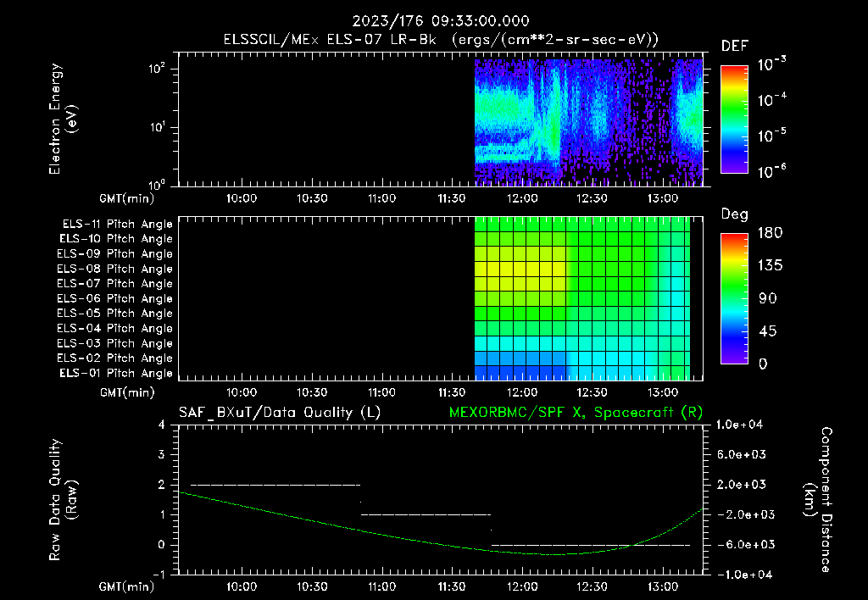
Task: Select the ELS-09 Pitch Angle row label
Action: [114, 254]
